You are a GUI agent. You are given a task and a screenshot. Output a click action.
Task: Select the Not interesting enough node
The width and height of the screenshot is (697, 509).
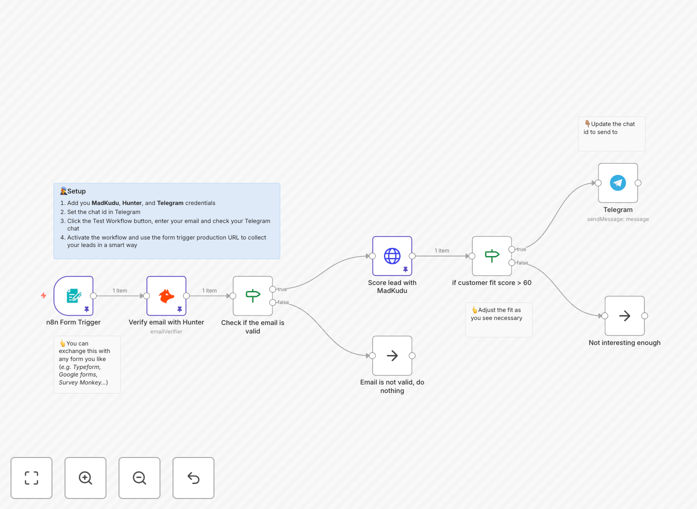pos(625,316)
